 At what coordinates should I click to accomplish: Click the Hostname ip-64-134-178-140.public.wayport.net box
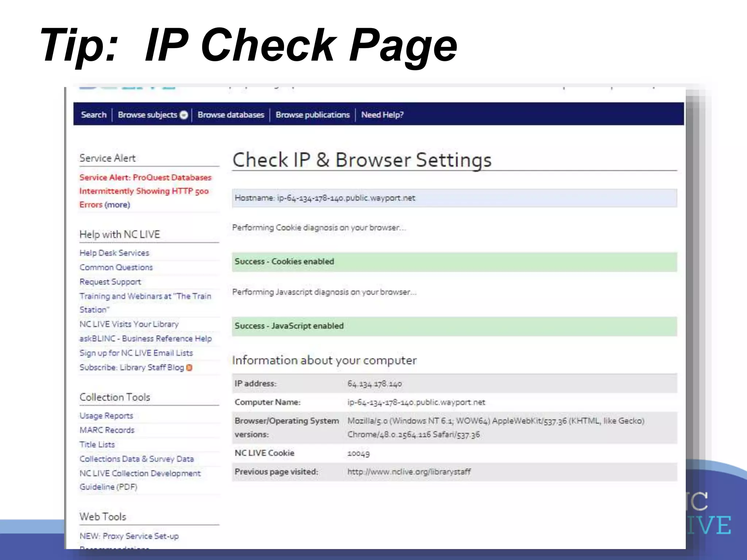[454, 198]
